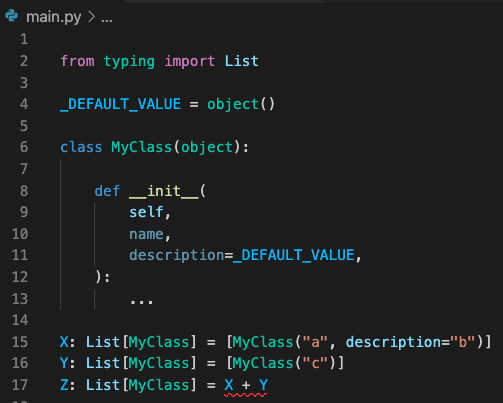This screenshot has width=503, height=403.
Task: Click the __init__ method name
Action: (x=164, y=191)
